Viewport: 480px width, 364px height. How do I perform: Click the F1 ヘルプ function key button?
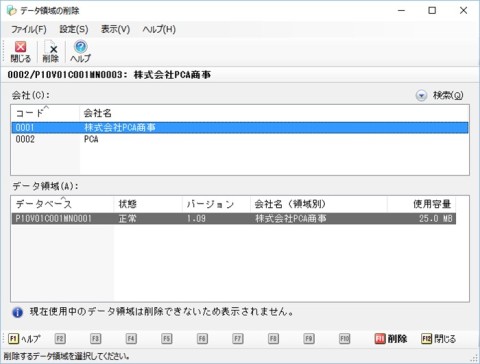24,339
